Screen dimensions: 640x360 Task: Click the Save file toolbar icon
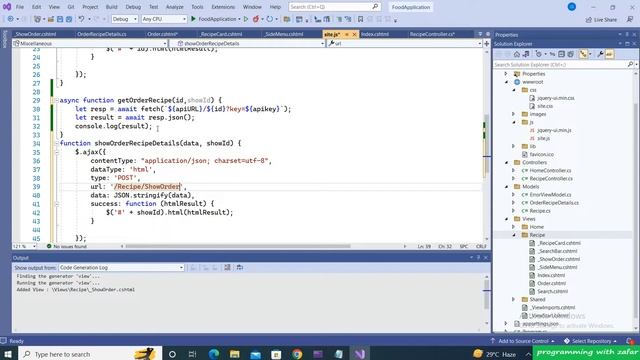60,19
